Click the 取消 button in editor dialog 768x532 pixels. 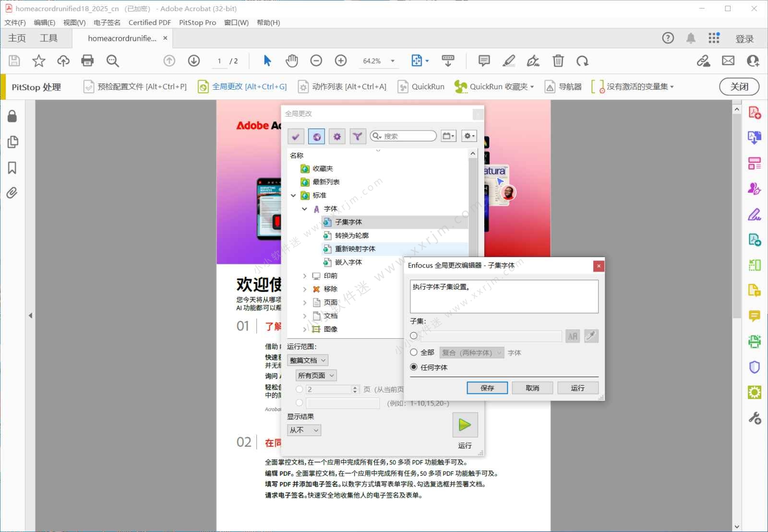point(532,388)
